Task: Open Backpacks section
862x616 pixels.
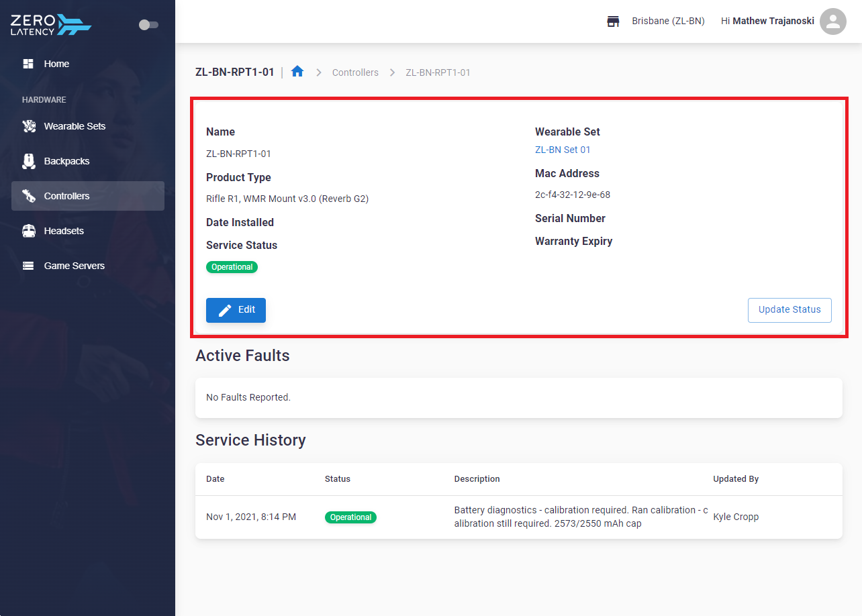Action: 88,161
